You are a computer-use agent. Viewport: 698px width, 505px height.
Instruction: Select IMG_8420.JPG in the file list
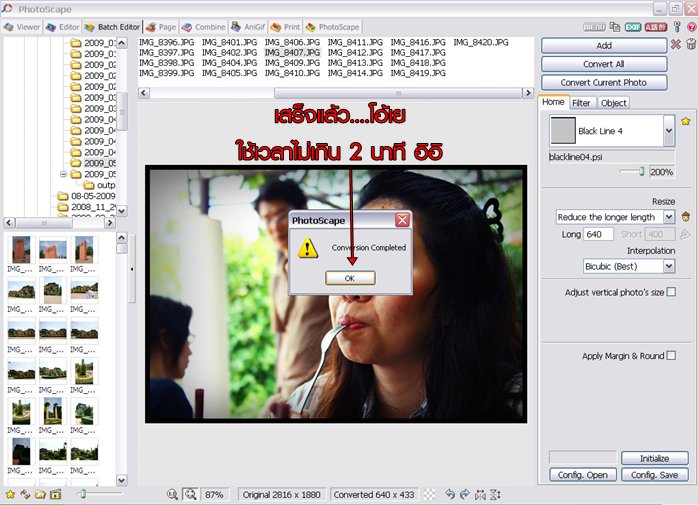point(481,42)
